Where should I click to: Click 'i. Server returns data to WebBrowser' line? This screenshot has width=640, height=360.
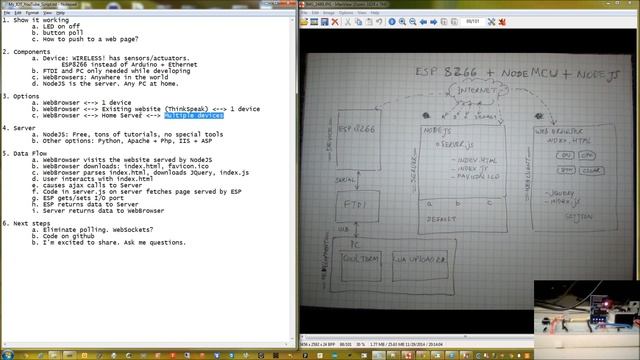[x=98, y=211]
